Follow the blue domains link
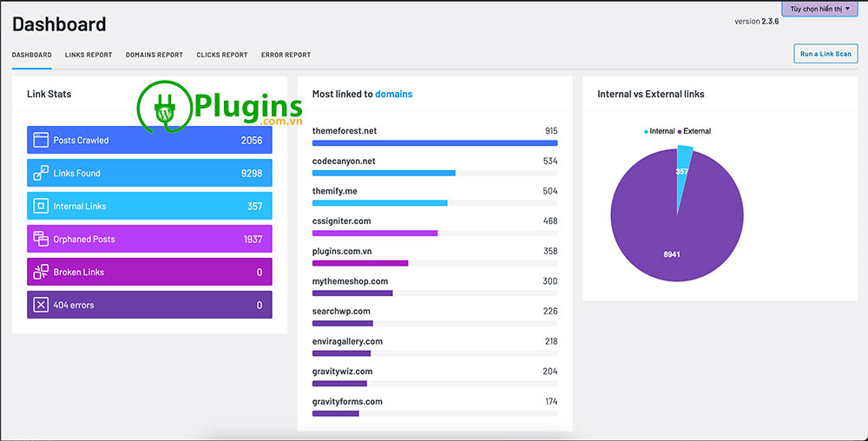The image size is (868, 441). coord(393,94)
